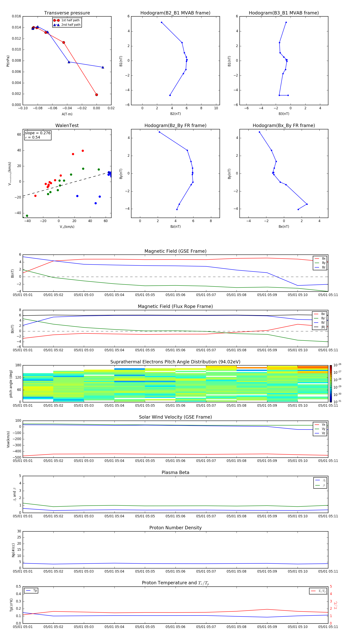Select "Vz" in the solar wind legend

320,433
